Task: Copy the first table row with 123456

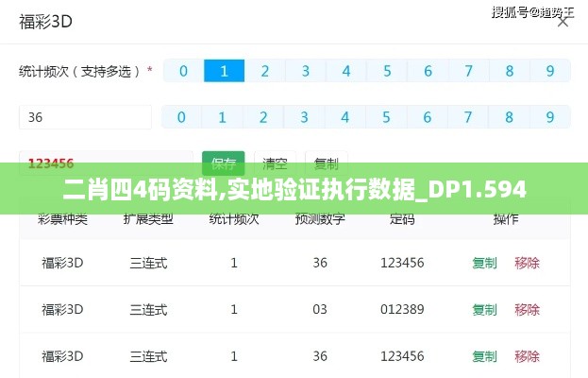Action: (x=484, y=263)
